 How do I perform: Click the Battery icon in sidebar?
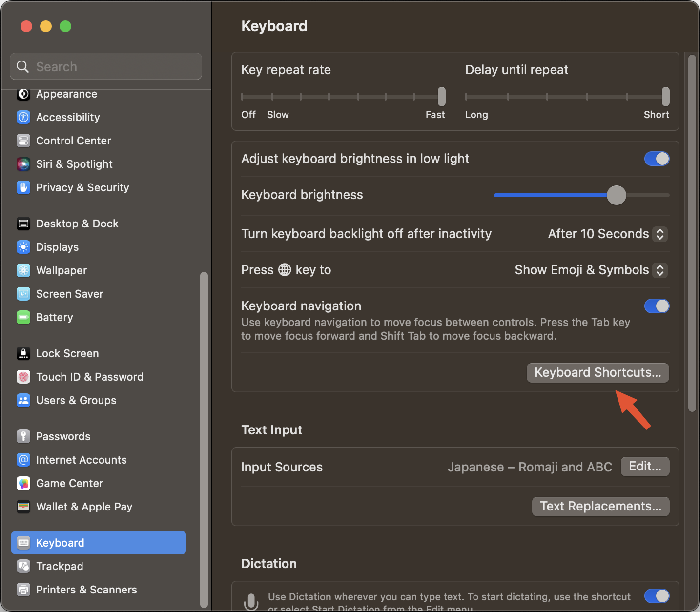click(23, 317)
